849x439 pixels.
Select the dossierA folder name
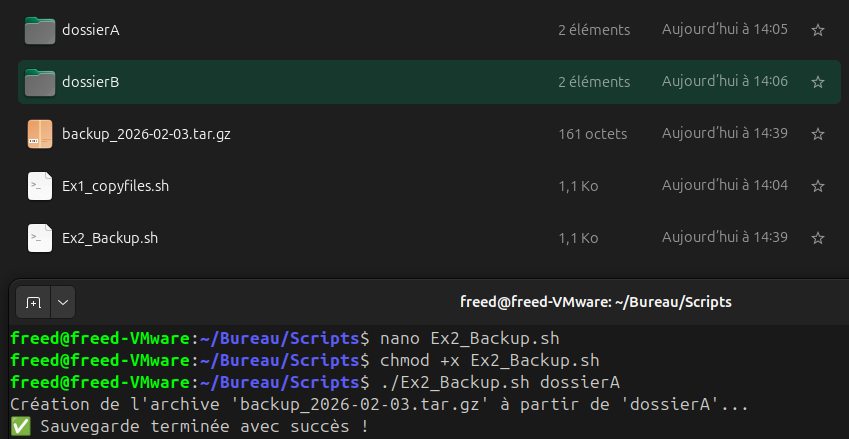[91, 30]
